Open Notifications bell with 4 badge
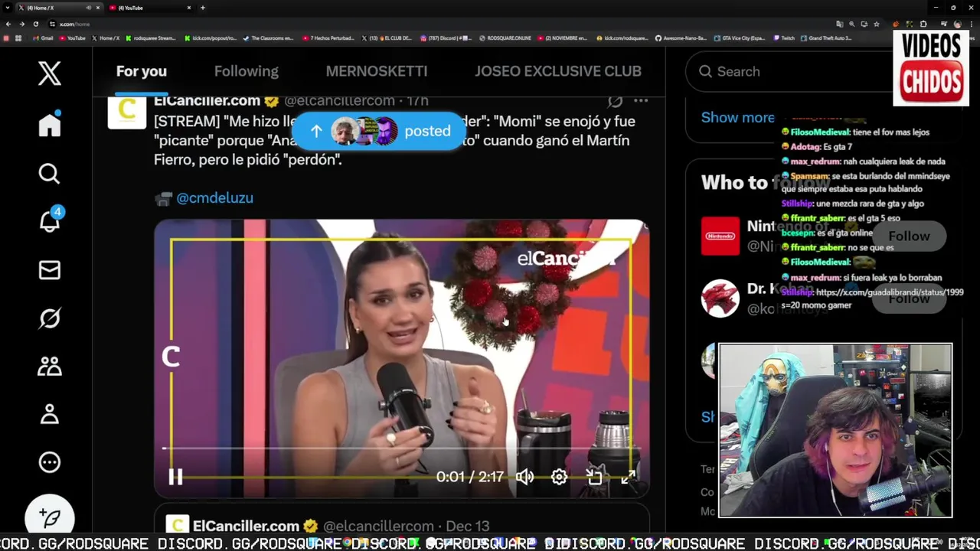 50,221
